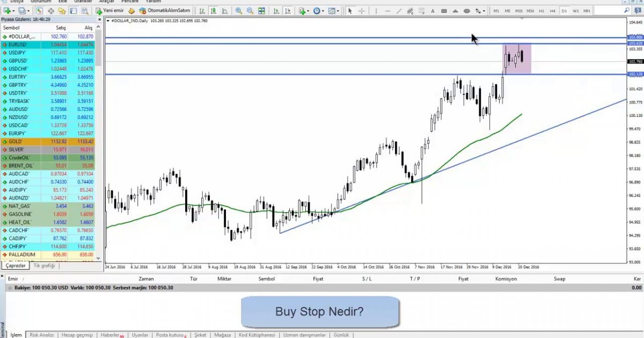This screenshot has height=338, width=644.
Task: Expand the periods dropdown arrow
Action: tap(323, 11)
